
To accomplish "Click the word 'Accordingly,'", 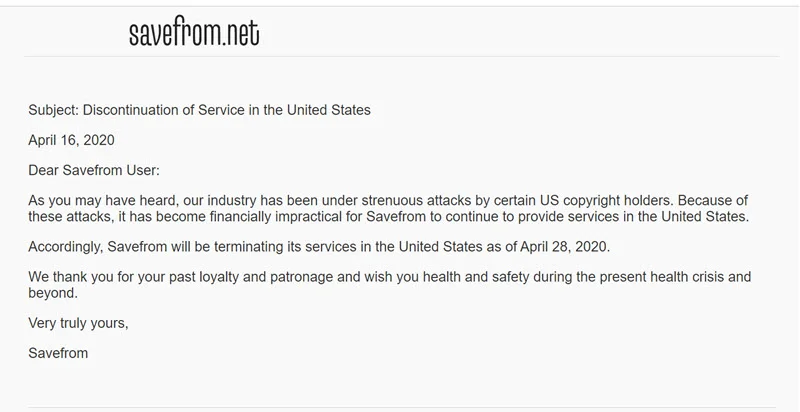I will (x=66, y=247).
